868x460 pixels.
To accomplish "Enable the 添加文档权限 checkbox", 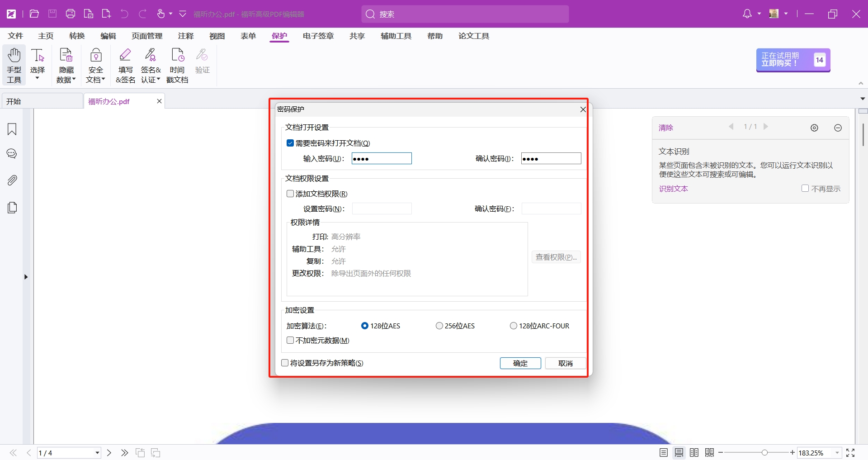I will [290, 193].
